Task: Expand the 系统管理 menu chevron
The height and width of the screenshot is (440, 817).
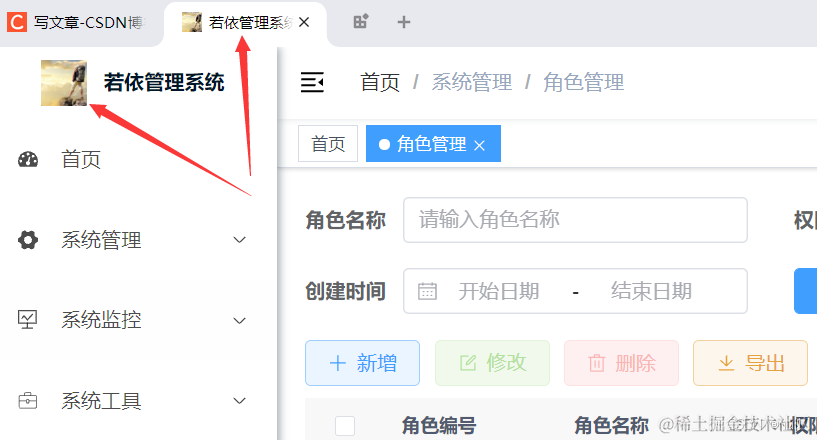Action: click(239, 240)
